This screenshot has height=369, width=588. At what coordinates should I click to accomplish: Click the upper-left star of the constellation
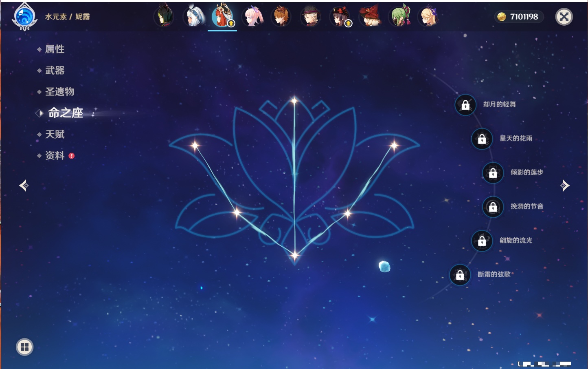tap(195, 145)
